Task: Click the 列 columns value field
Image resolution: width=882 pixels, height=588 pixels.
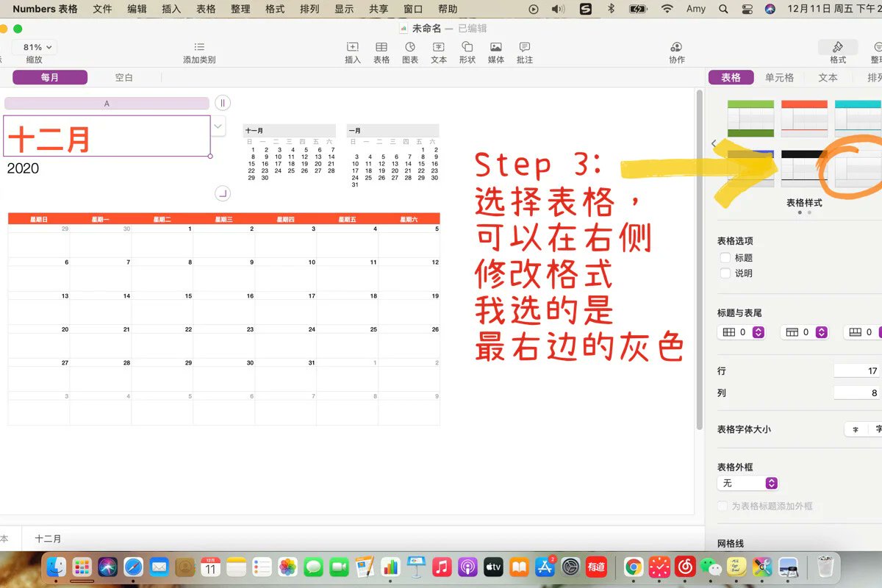Action: [858, 393]
